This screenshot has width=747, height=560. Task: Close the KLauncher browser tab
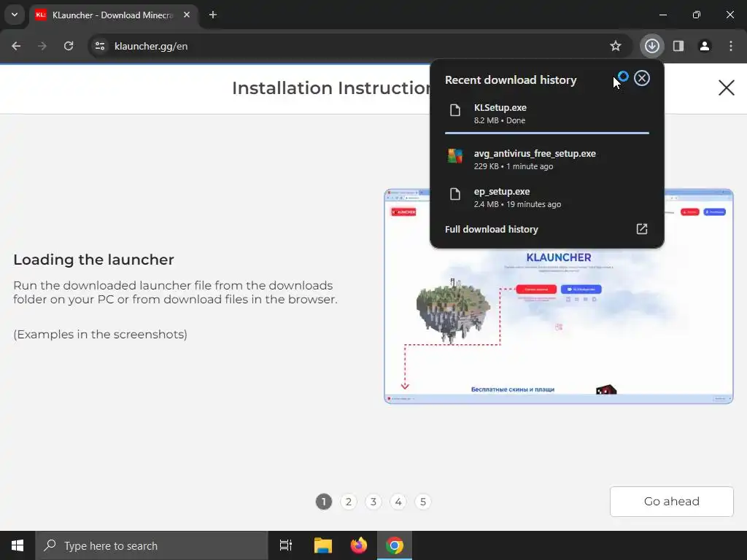tap(187, 15)
